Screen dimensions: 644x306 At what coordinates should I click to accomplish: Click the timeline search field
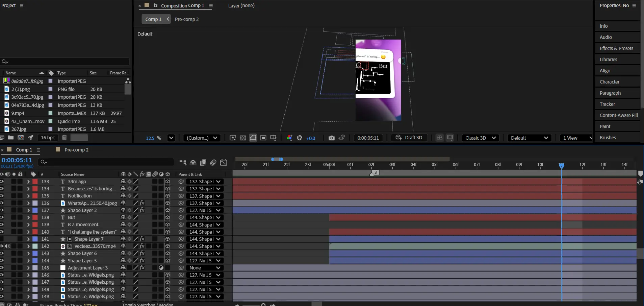pyautogui.click(x=108, y=162)
